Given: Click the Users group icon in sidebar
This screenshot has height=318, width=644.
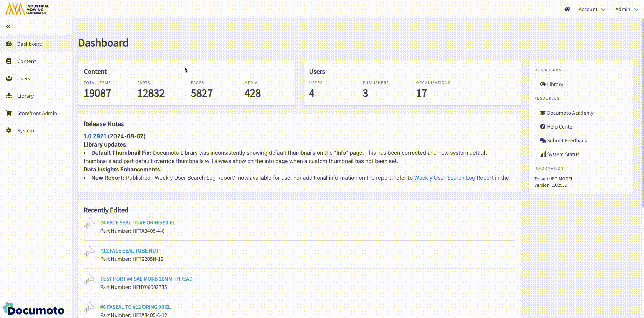Looking at the screenshot, I should coord(9,79).
